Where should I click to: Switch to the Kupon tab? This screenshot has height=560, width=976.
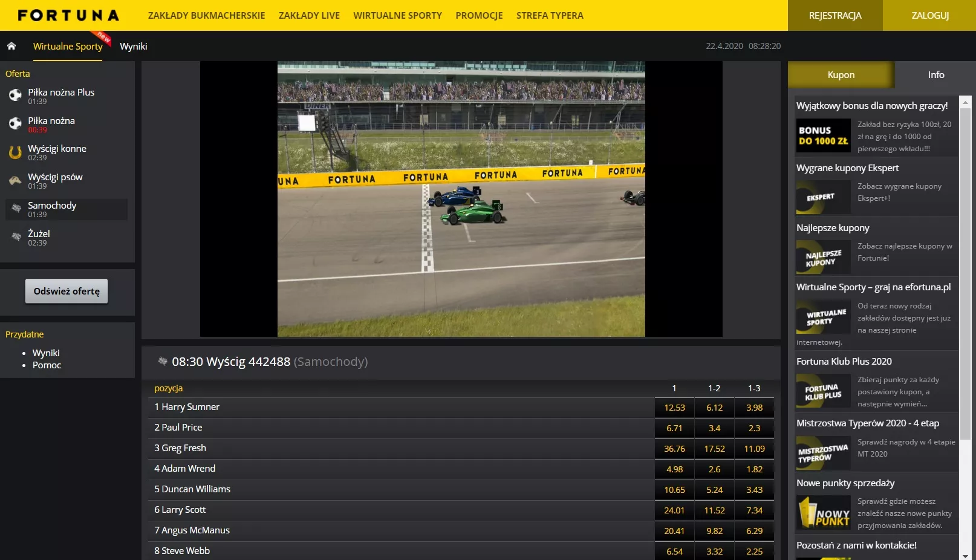point(841,75)
